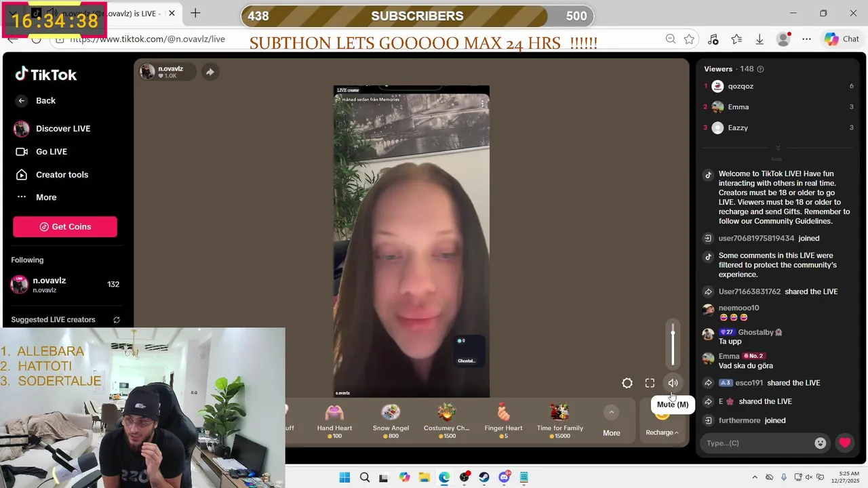Zoom out with the magnifier icon

coord(671,39)
